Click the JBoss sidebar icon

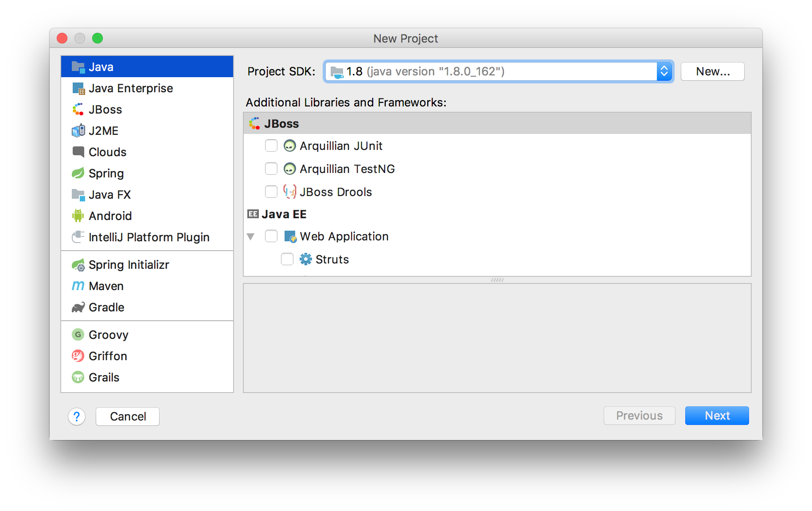78,110
